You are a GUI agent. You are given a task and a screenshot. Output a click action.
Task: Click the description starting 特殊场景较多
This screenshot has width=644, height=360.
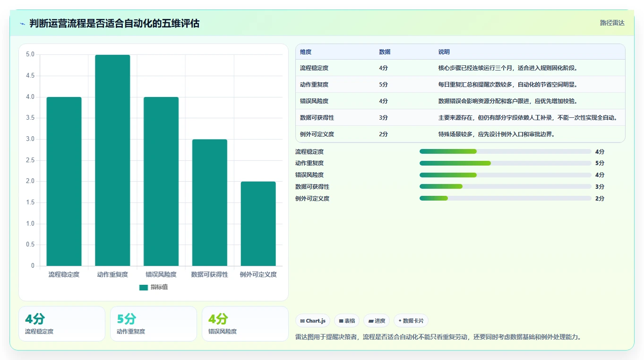497,134
